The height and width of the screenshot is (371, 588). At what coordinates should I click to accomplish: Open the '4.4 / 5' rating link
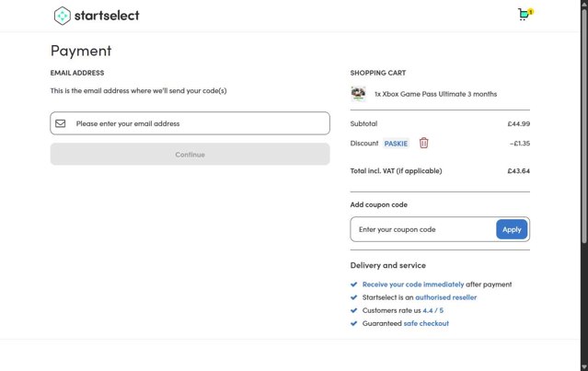tap(433, 310)
